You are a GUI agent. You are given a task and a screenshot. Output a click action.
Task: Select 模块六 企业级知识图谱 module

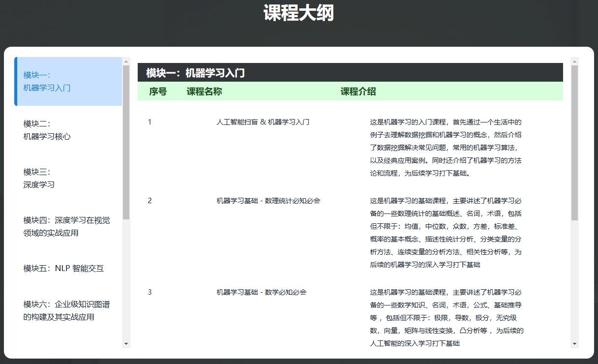[68, 311]
